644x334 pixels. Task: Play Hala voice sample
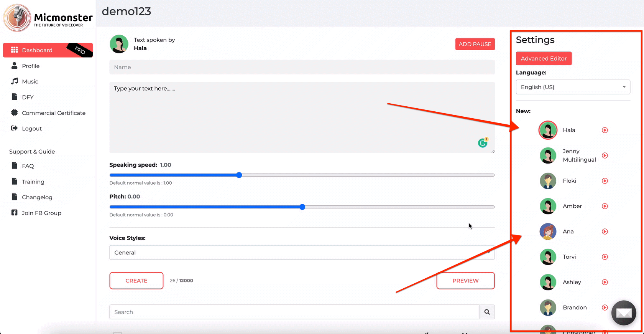[x=605, y=130]
